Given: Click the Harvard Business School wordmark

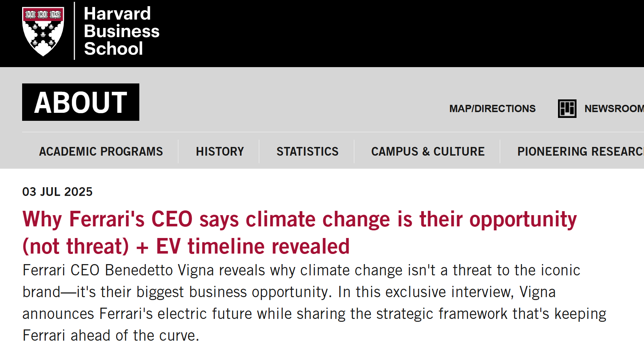Looking at the screenshot, I should (121, 32).
